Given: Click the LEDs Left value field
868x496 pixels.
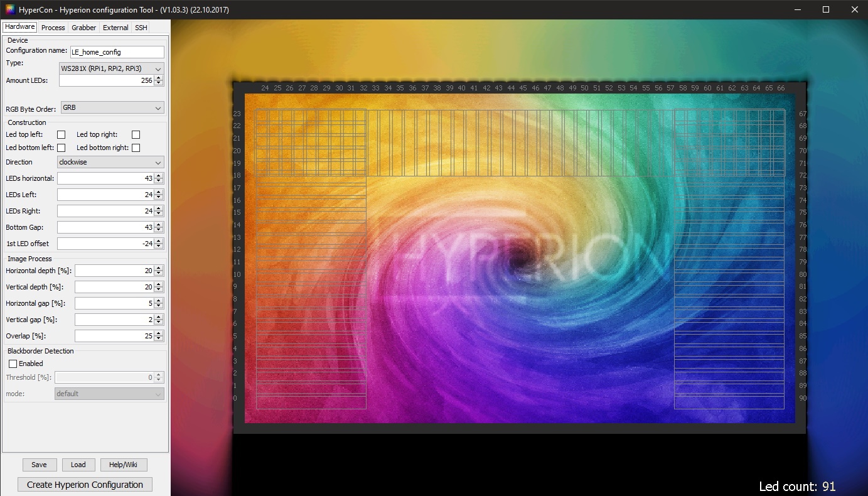Looking at the screenshot, I should (105, 195).
